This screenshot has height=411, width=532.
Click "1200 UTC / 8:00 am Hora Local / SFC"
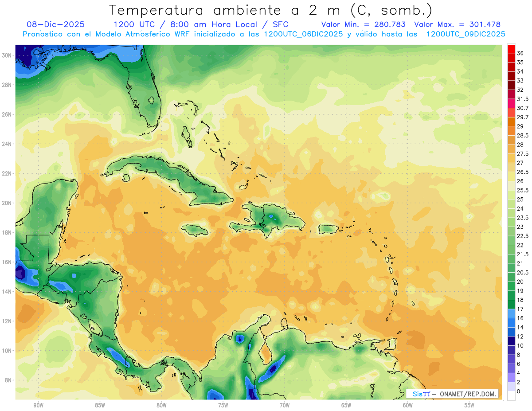(x=201, y=24)
